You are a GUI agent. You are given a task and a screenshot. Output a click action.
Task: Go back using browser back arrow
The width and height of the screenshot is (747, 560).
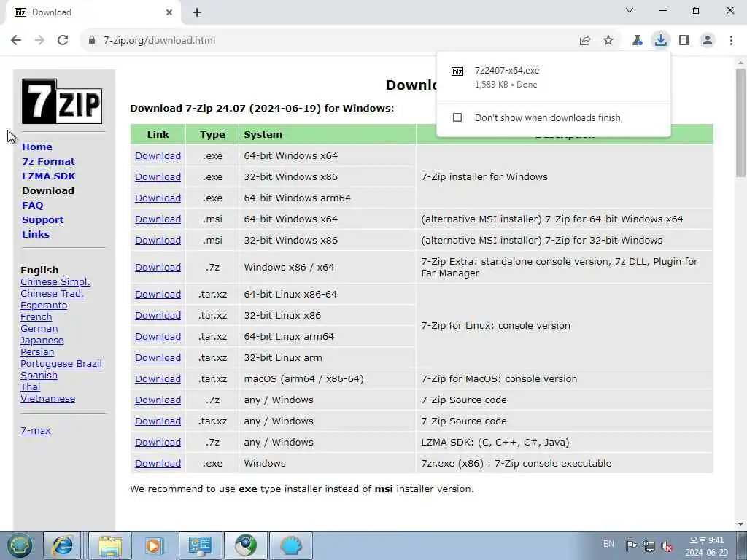pyautogui.click(x=16, y=40)
